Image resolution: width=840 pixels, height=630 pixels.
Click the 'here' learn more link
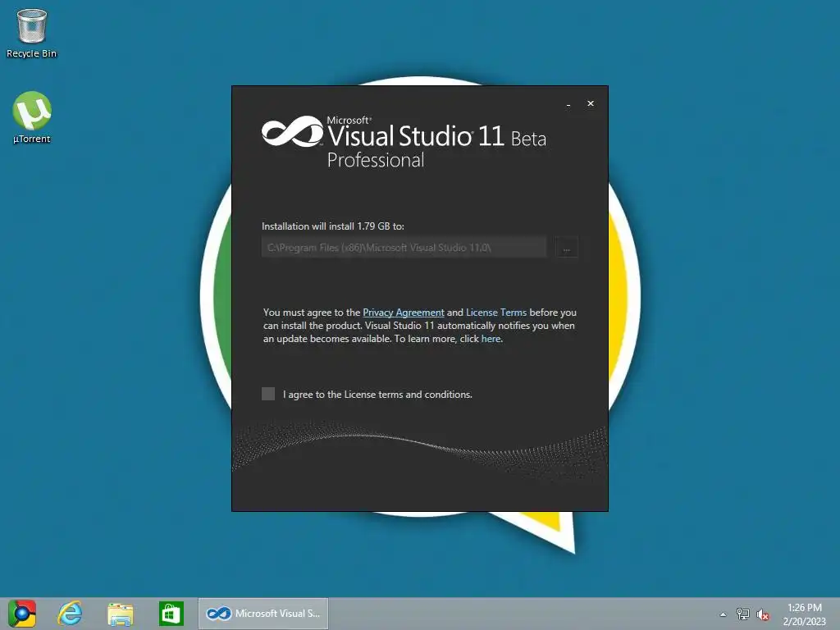coord(491,339)
